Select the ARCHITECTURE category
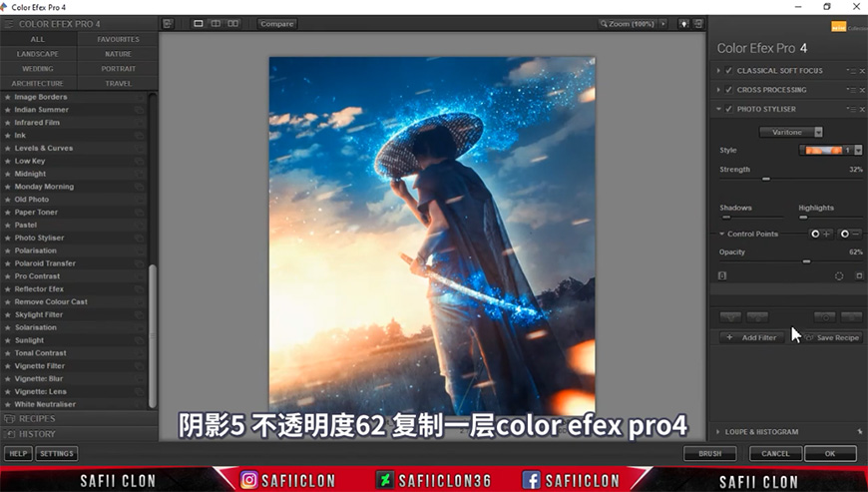The image size is (868, 492). [x=38, y=83]
